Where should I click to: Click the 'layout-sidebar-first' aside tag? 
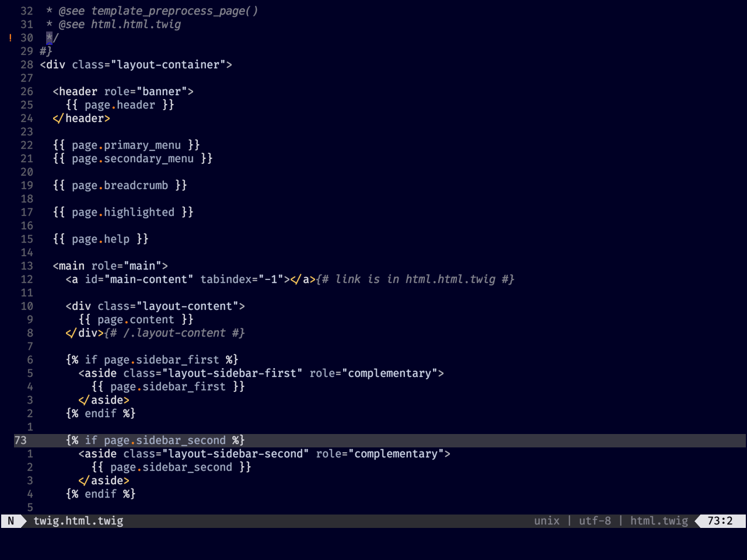261,373
